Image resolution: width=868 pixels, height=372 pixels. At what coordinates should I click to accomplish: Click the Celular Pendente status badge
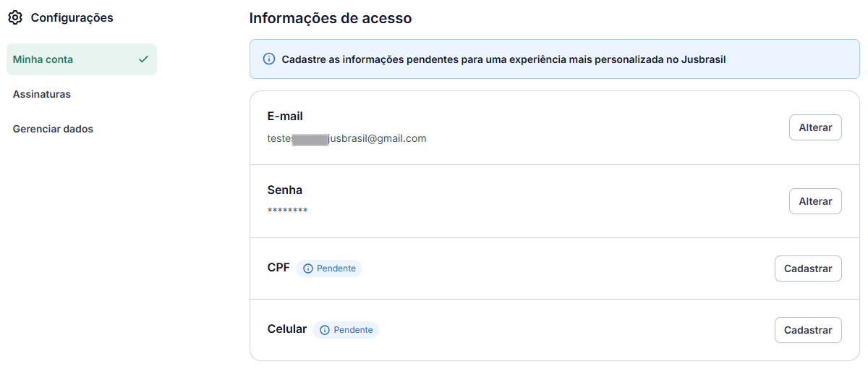click(346, 330)
